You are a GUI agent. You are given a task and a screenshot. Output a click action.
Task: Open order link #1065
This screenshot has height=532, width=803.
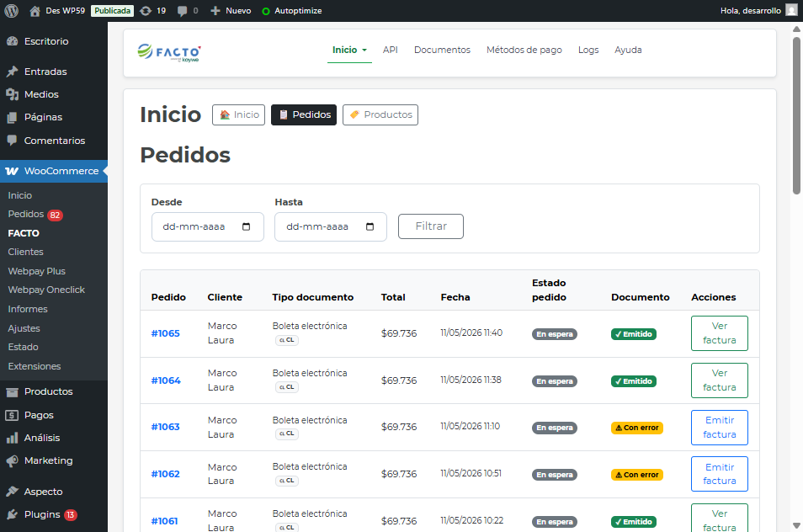point(166,333)
